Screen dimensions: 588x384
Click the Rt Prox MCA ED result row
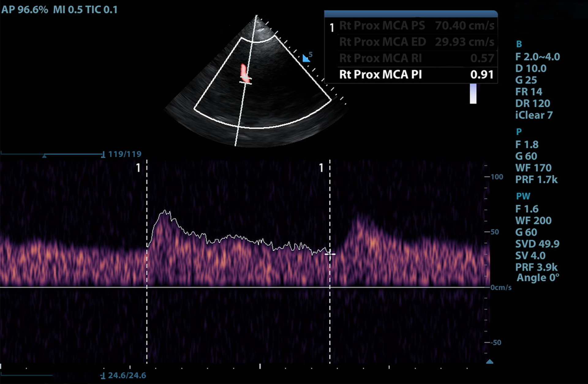[416, 42]
